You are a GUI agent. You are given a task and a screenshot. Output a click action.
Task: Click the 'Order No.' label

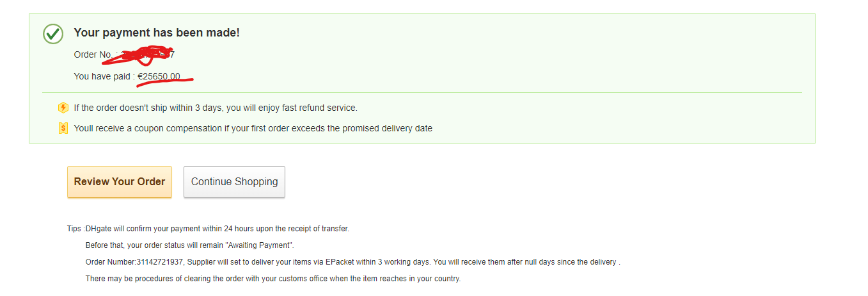pos(93,55)
